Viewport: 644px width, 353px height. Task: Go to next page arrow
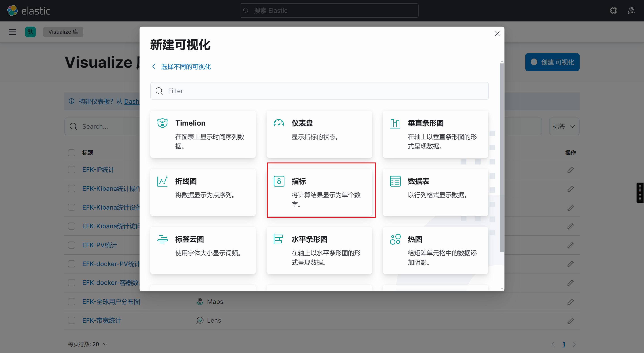574,345
